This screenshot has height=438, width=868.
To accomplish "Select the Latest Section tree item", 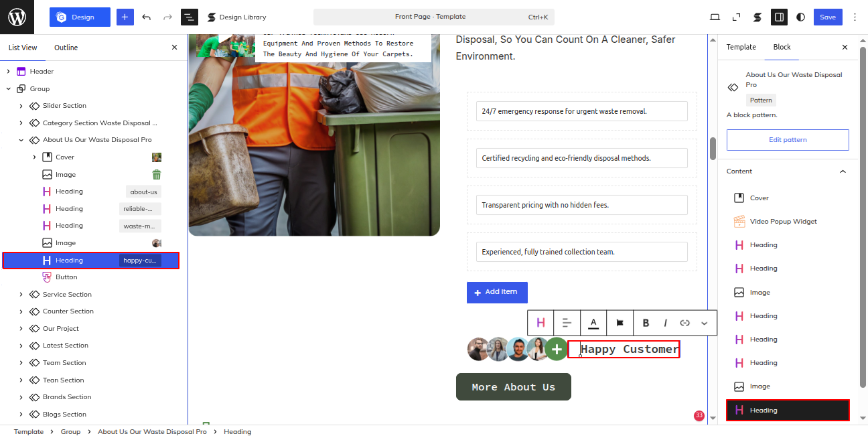I will [65, 346].
